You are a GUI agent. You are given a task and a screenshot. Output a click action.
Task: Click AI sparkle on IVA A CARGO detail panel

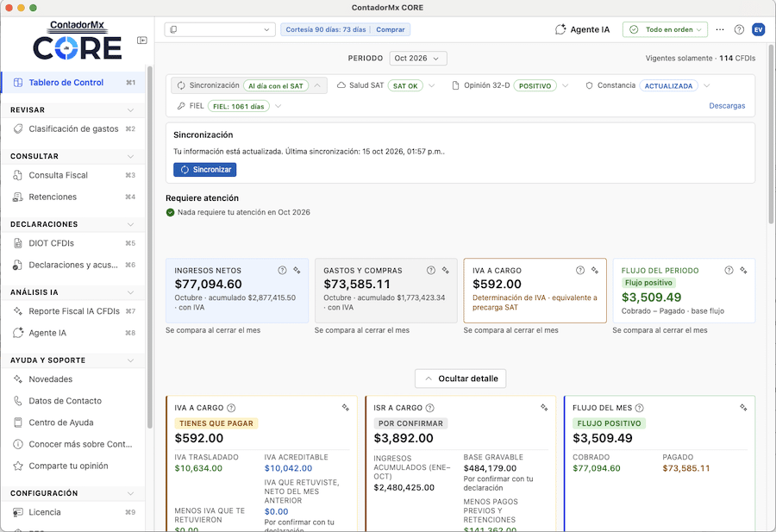(346, 407)
